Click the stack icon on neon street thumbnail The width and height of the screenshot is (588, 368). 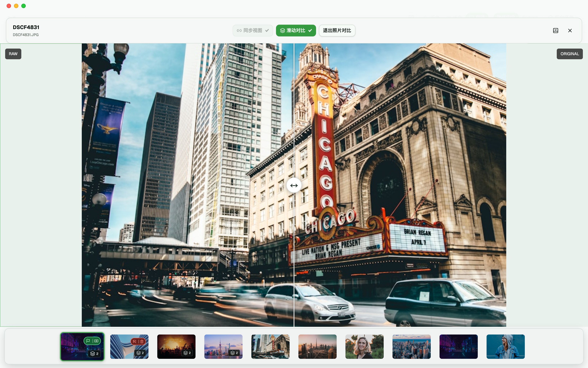point(93,353)
